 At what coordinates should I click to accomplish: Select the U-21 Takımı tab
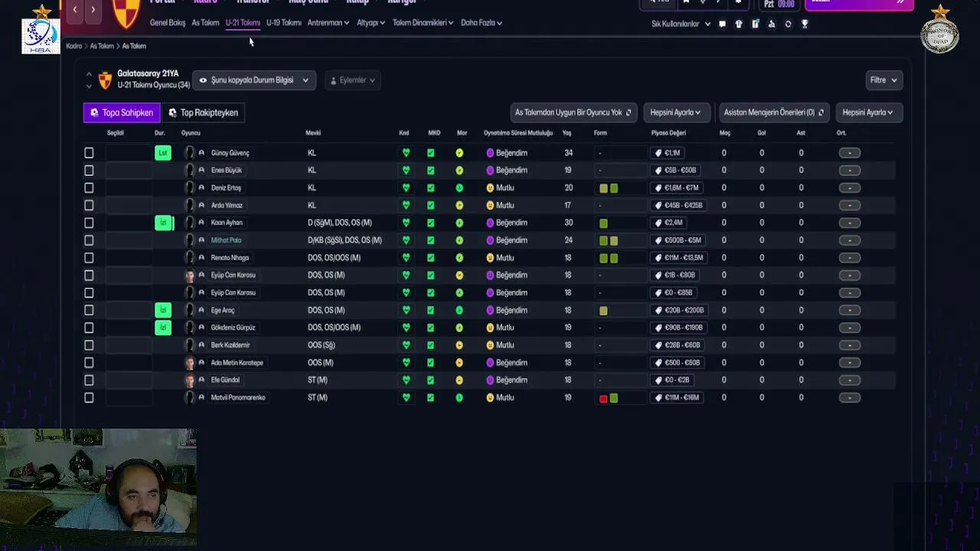(x=243, y=23)
